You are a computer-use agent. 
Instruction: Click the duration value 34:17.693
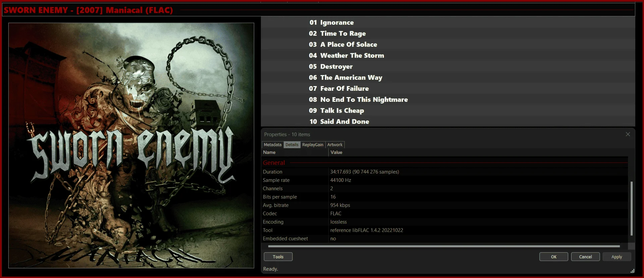click(365, 172)
